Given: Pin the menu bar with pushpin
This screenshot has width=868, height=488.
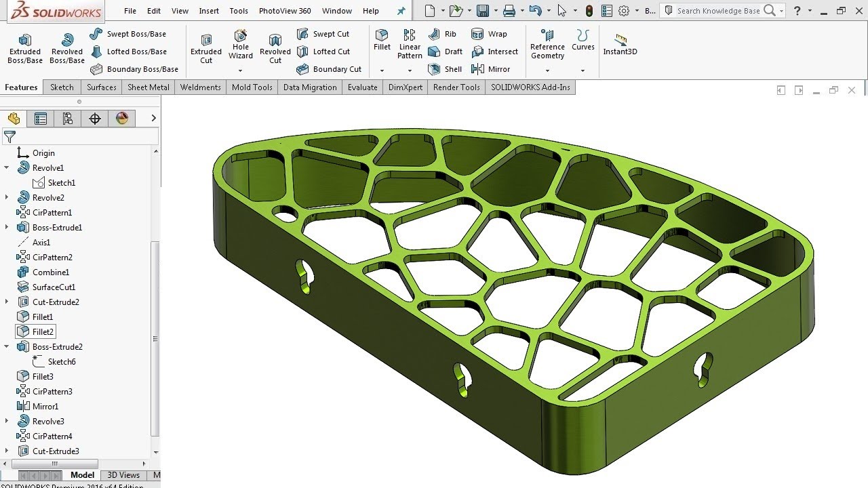Looking at the screenshot, I should click(401, 11).
